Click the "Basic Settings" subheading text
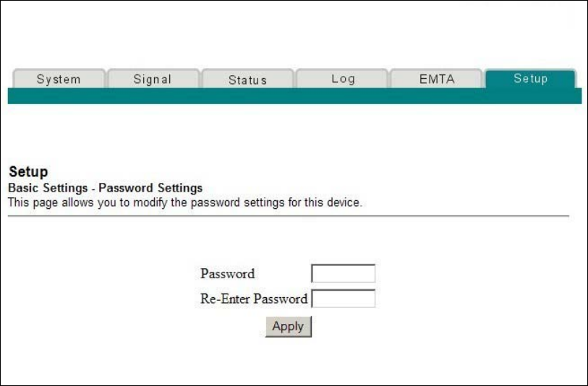The image size is (588, 386). (x=48, y=188)
